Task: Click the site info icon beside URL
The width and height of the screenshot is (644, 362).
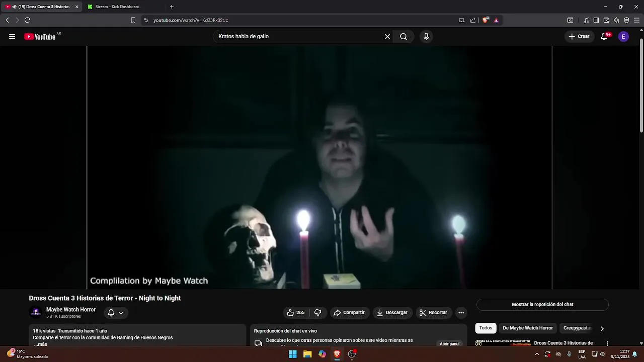Action: point(146,20)
